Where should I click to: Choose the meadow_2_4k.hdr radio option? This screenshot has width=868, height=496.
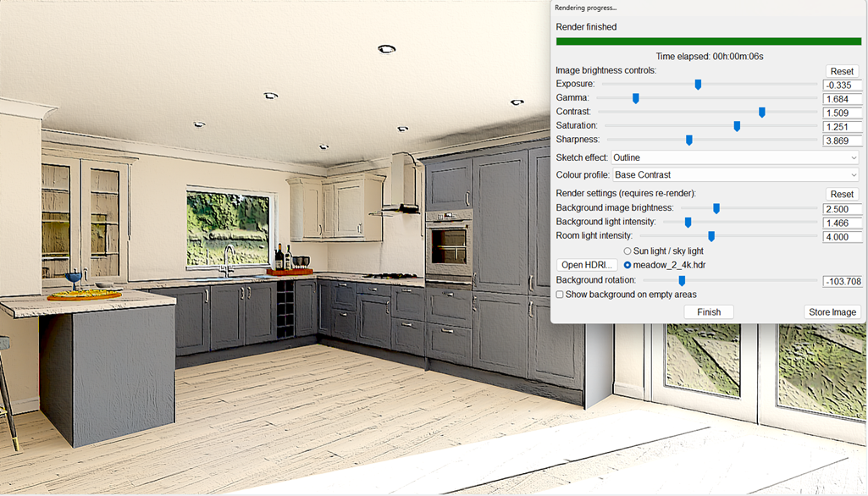(628, 265)
